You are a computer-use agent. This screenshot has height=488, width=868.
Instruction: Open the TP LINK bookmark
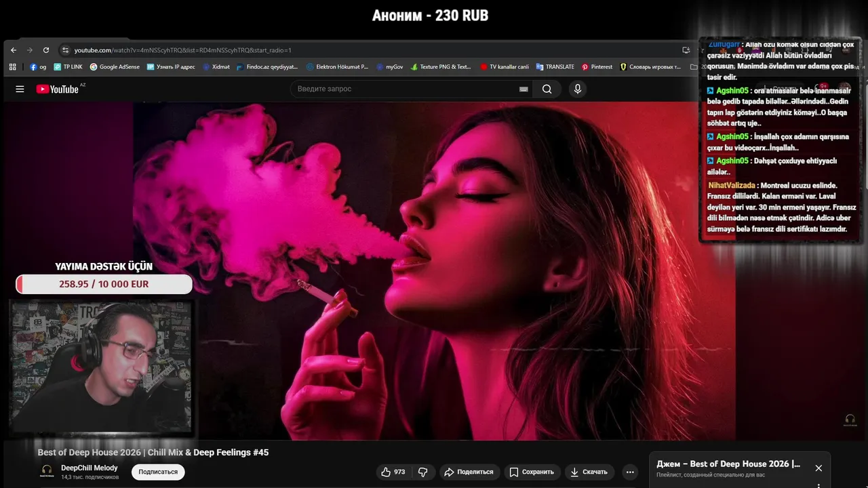(x=68, y=67)
